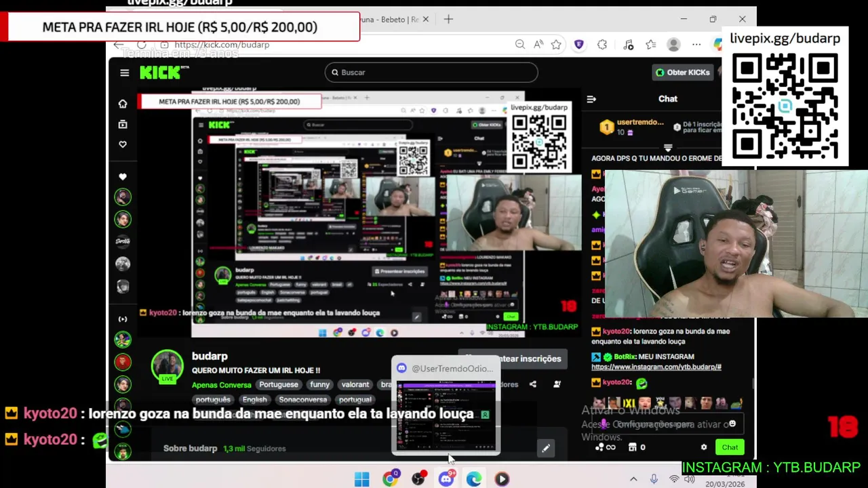Select the funny stream tag

(x=319, y=384)
